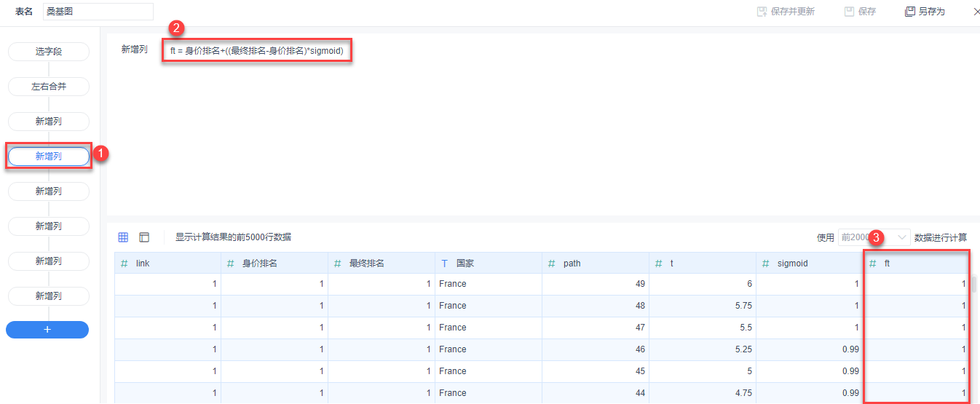The width and height of the screenshot is (980, 404).
Task: Edit the 表名 input field containing 桑基图
Action: coord(98,12)
